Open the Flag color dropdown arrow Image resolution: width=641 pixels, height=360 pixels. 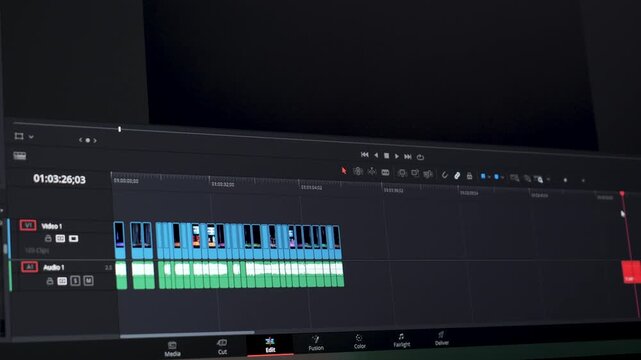pos(489,177)
